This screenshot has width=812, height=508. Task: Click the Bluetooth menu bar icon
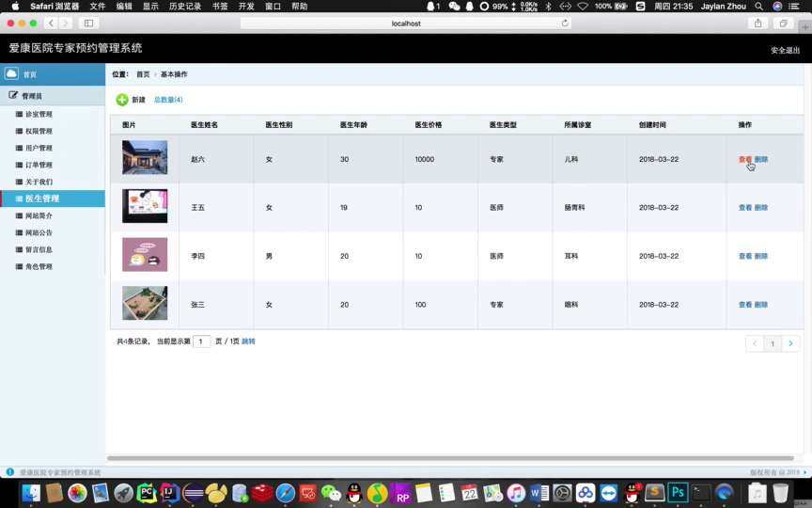pos(549,7)
